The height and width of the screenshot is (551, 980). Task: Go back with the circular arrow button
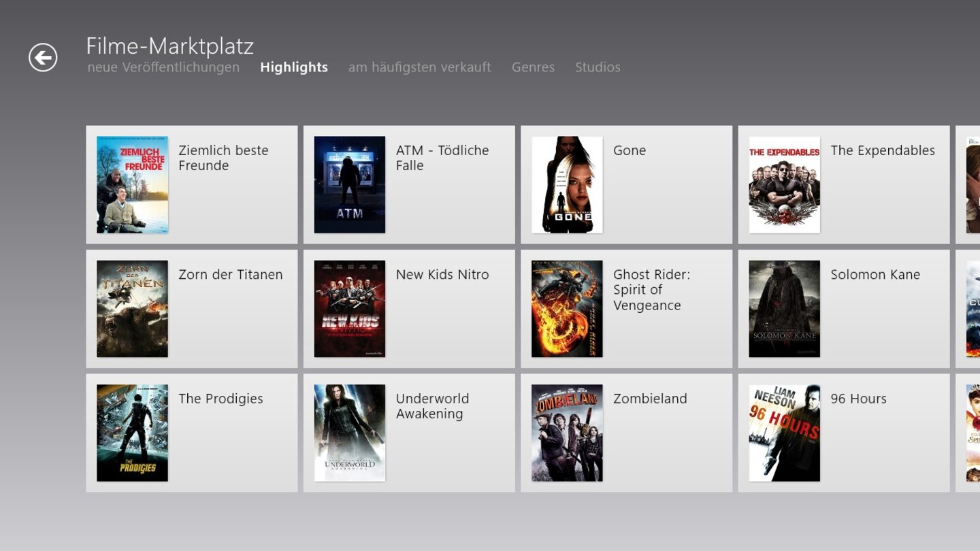(x=43, y=57)
